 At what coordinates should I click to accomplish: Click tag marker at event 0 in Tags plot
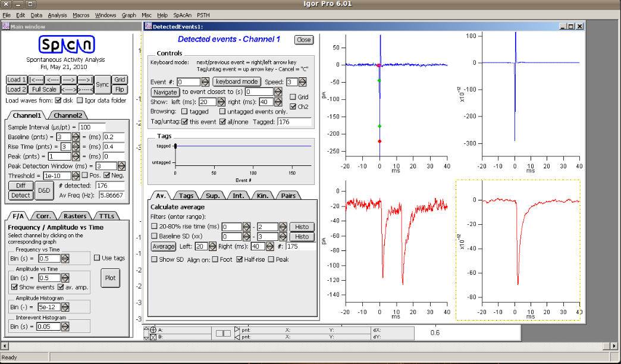(x=175, y=146)
